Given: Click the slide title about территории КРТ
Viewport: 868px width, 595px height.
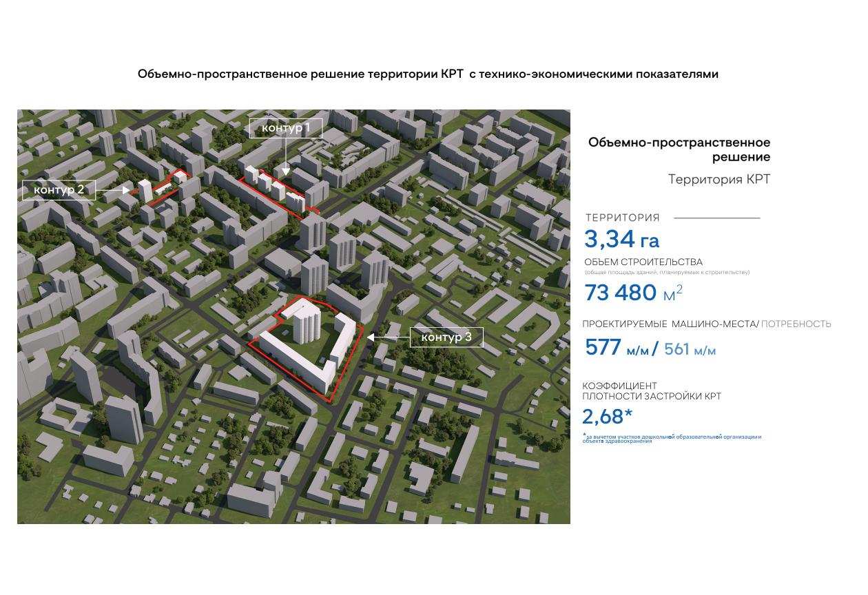Looking at the screenshot, I should (428, 74).
